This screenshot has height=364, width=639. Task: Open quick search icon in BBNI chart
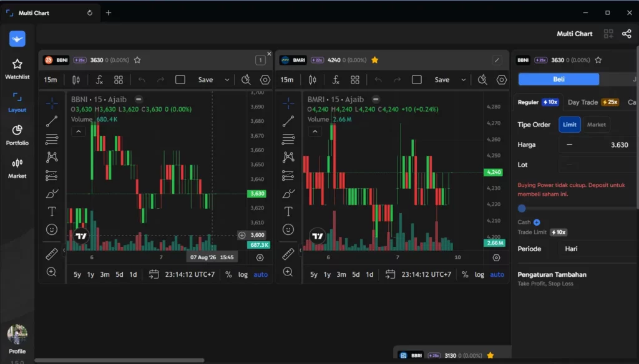[246, 80]
